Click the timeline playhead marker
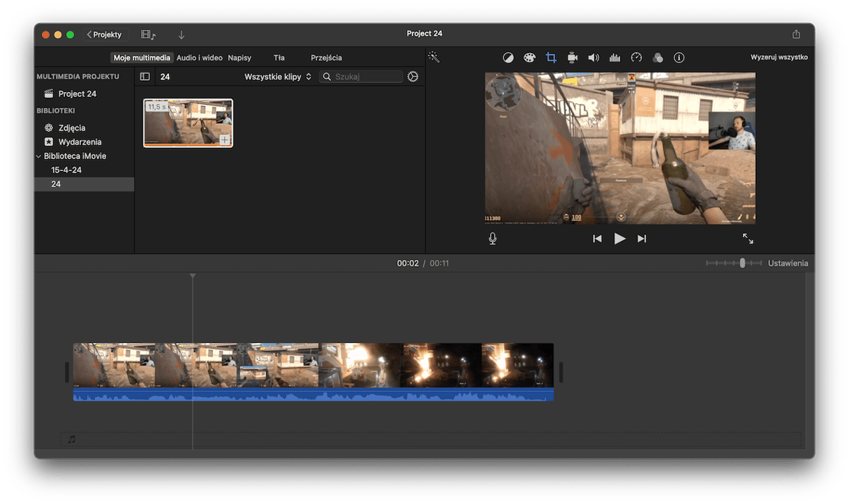The image size is (849, 504). [193, 276]
